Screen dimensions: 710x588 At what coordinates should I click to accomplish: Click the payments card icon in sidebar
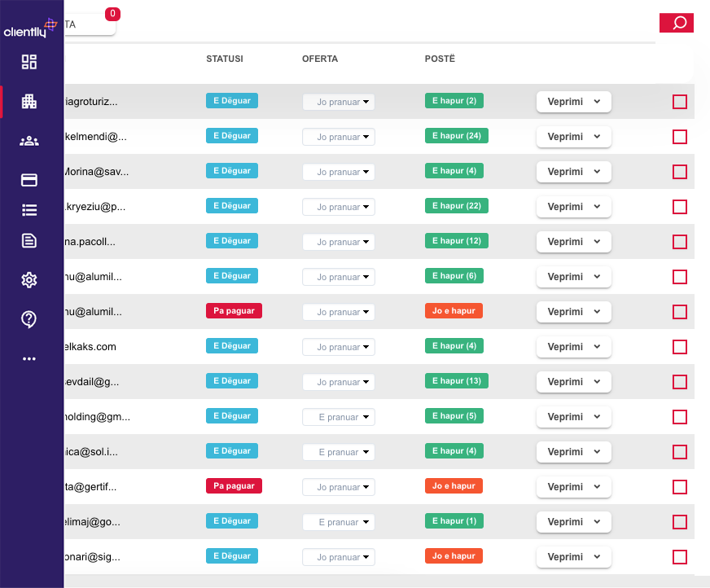point(29,180)
